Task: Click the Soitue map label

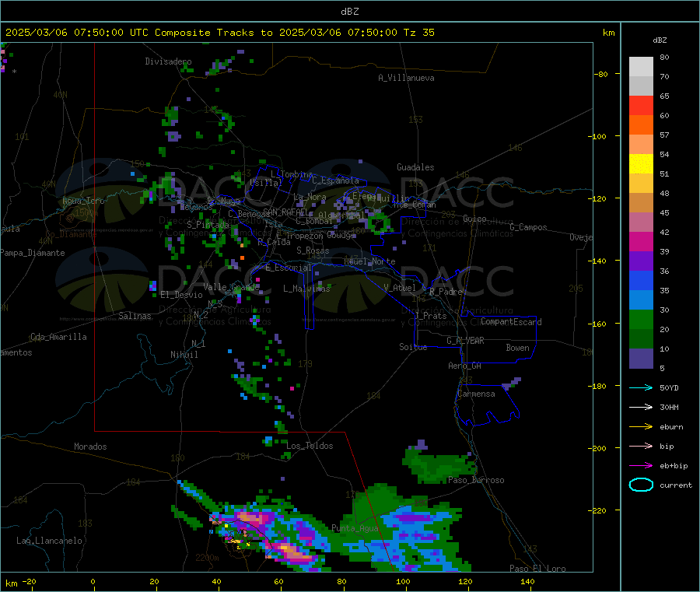Action: [413, 347]
